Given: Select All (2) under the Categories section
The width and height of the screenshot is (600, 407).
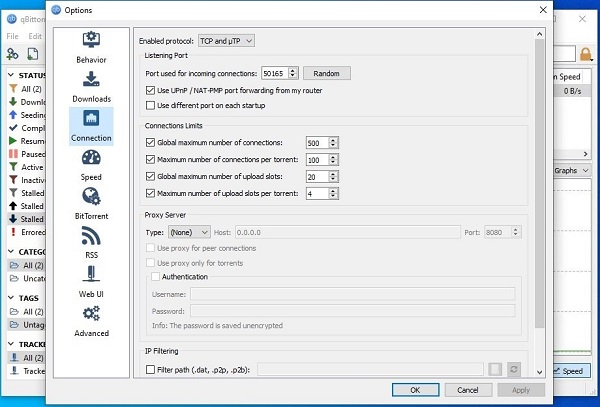Looking at the screenshot, I should tap(26, 265).
